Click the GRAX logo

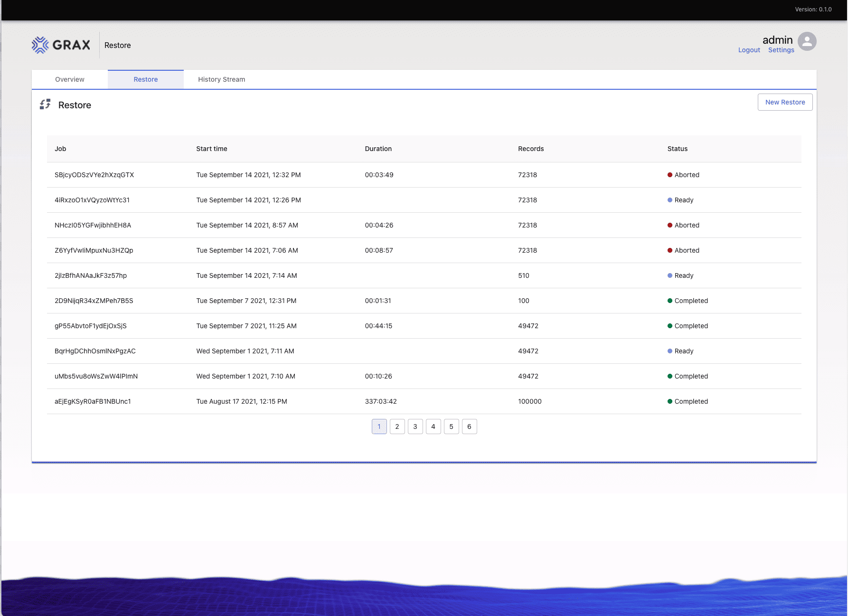pyautogui.click(x=61, y=45)
